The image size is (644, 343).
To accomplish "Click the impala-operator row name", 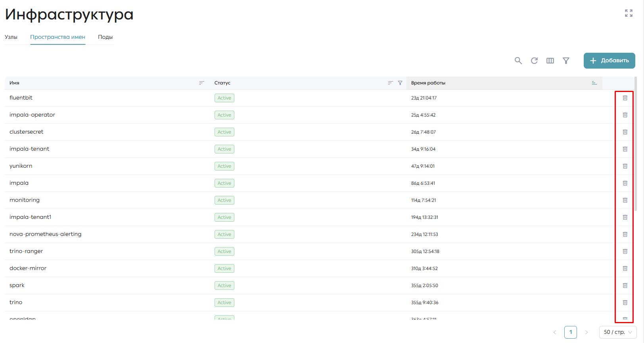I will tap(32, 115).
